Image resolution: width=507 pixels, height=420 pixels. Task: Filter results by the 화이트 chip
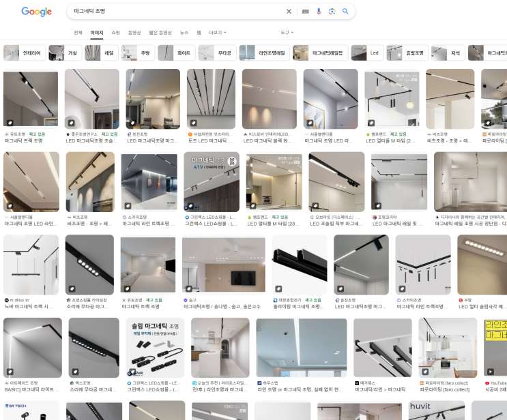[177, 53]
